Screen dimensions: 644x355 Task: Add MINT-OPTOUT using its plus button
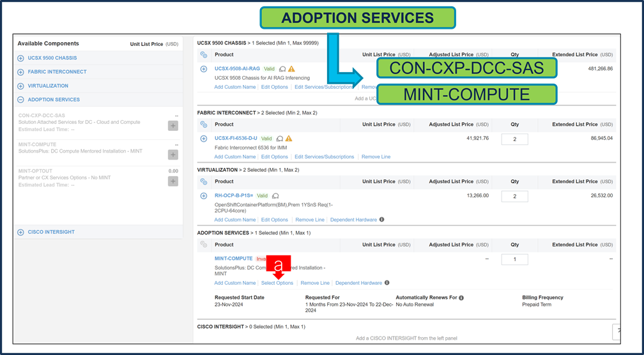pos(173,181)
